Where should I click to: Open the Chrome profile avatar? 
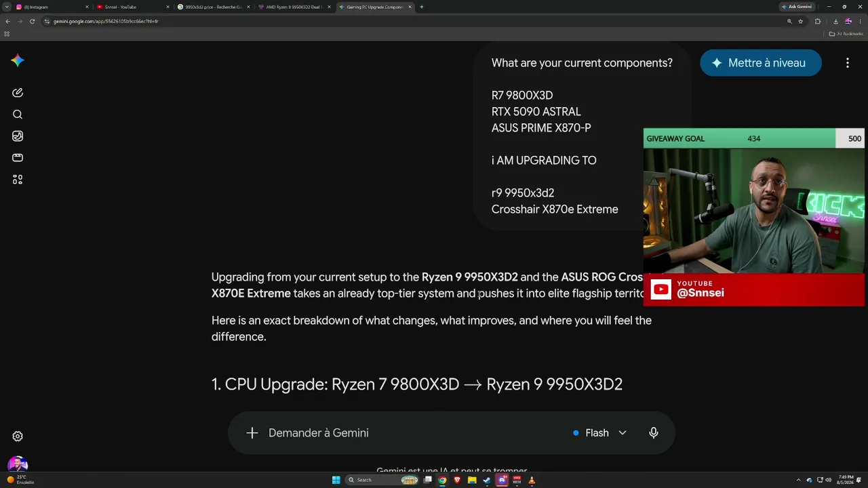click(x=848, y=21)
